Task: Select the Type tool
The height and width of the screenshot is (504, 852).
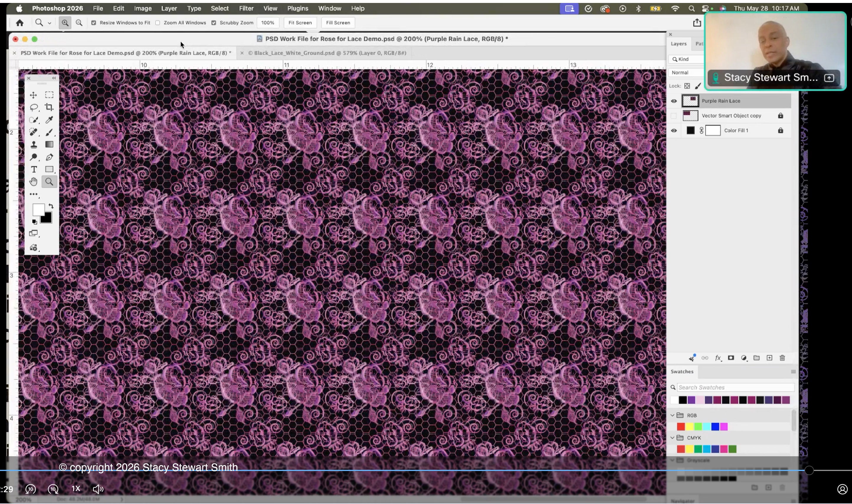Action: 33,169
